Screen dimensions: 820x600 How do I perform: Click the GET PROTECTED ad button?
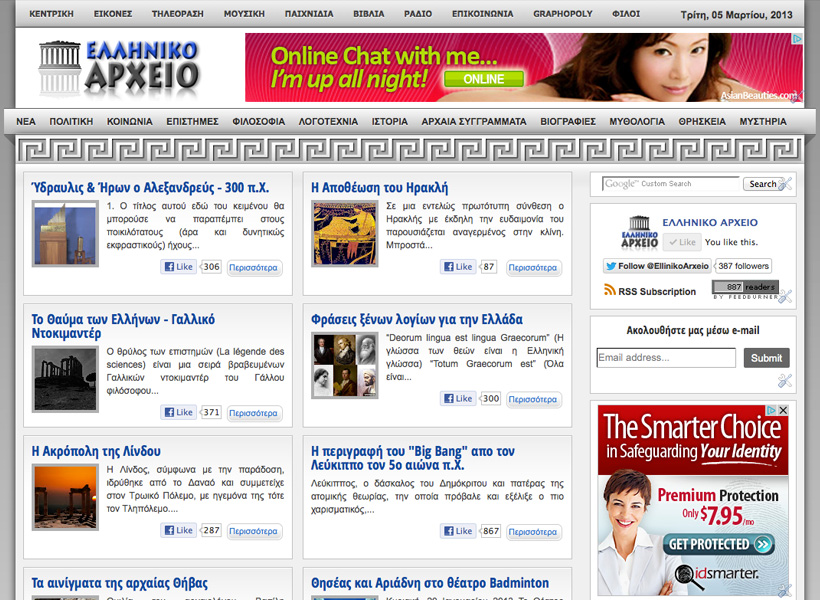[x=718, y=544]
